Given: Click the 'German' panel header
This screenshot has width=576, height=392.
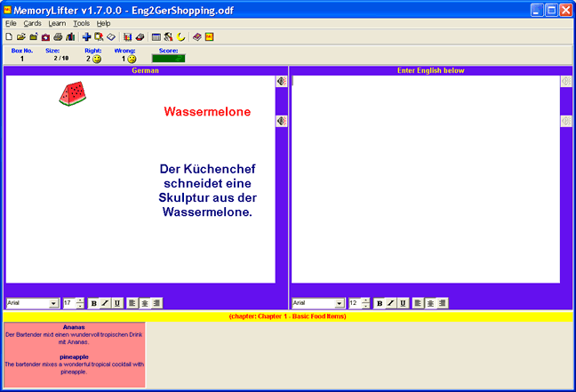Looking at the screenshot, I should coord(145,70).
